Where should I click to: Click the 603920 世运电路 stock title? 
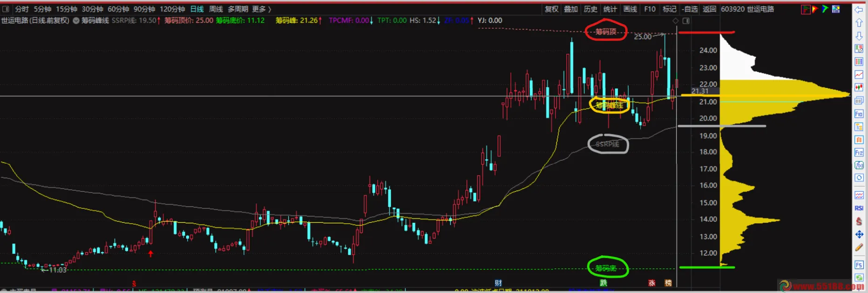pyautogui.click(x=747, y=9)
